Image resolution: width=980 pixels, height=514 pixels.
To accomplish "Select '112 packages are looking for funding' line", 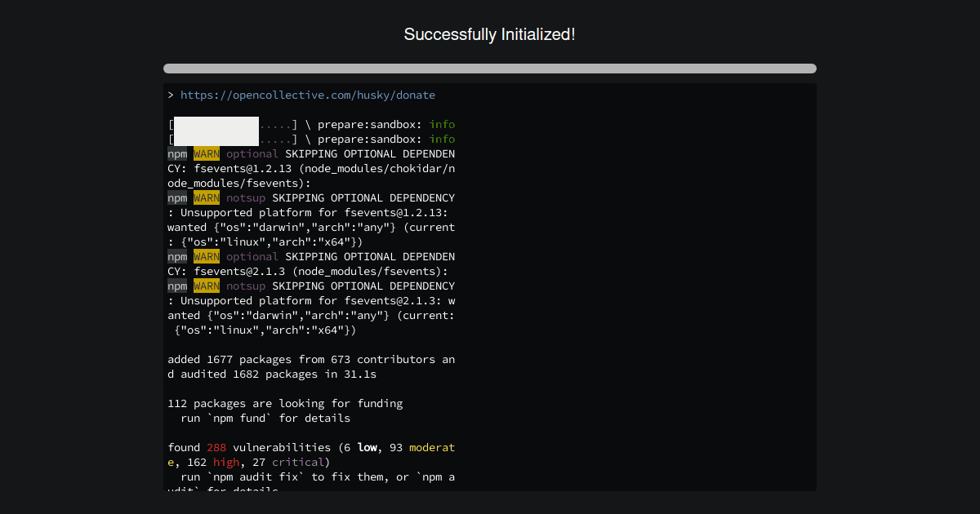I will [x=285, y=404].
